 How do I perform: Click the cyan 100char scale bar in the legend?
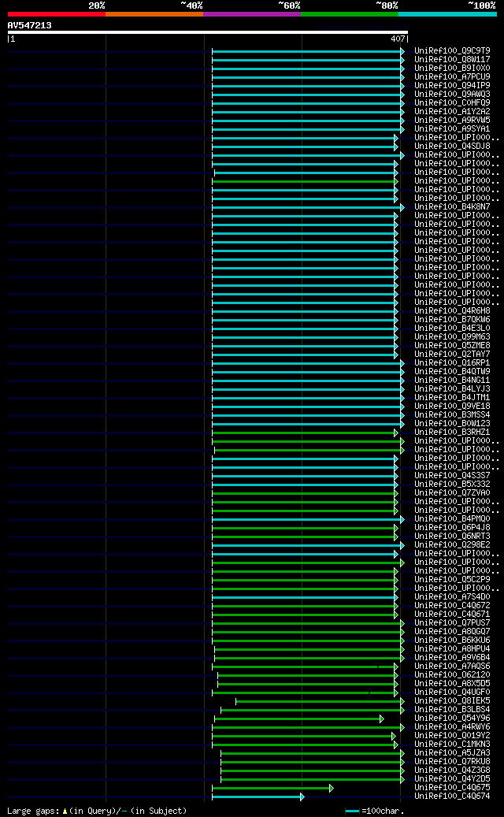click(x=353, y=811)
